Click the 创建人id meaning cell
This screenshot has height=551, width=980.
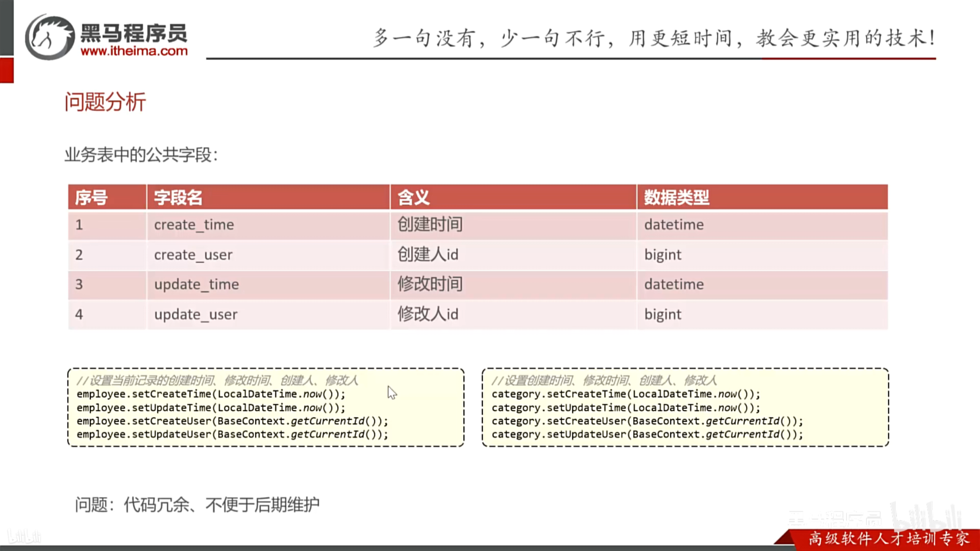(x=513, y=255)
